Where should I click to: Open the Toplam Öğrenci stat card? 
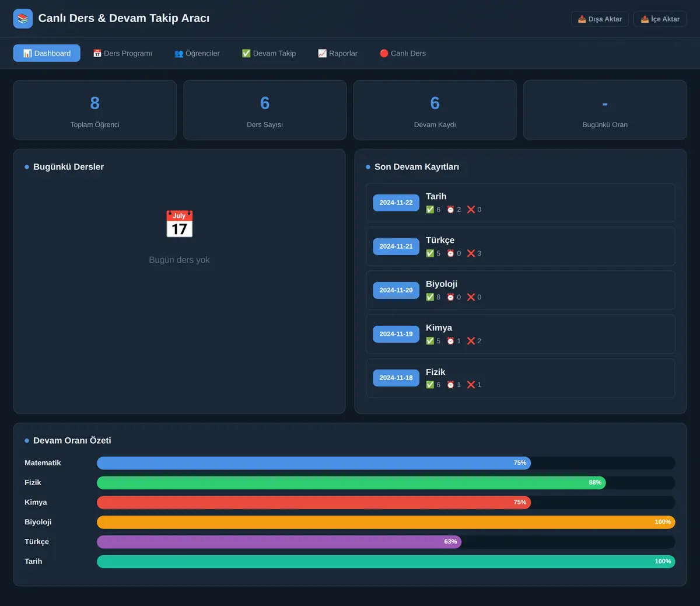coord(95,110)
